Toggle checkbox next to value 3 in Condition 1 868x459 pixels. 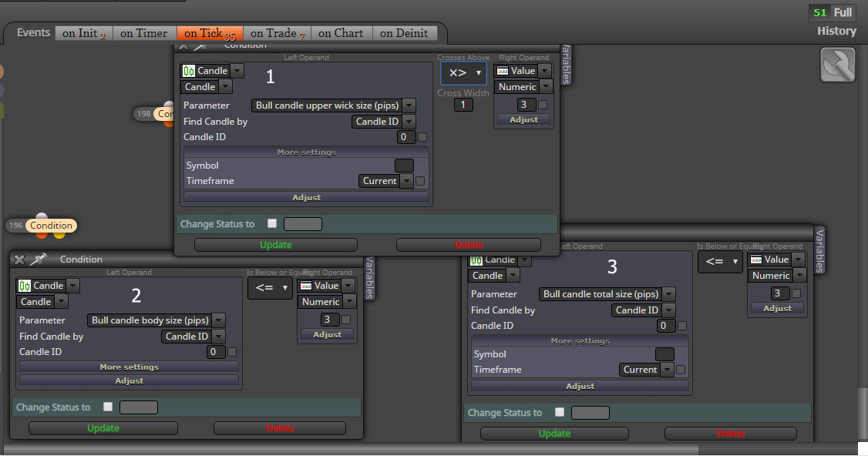tap(543, 105)
